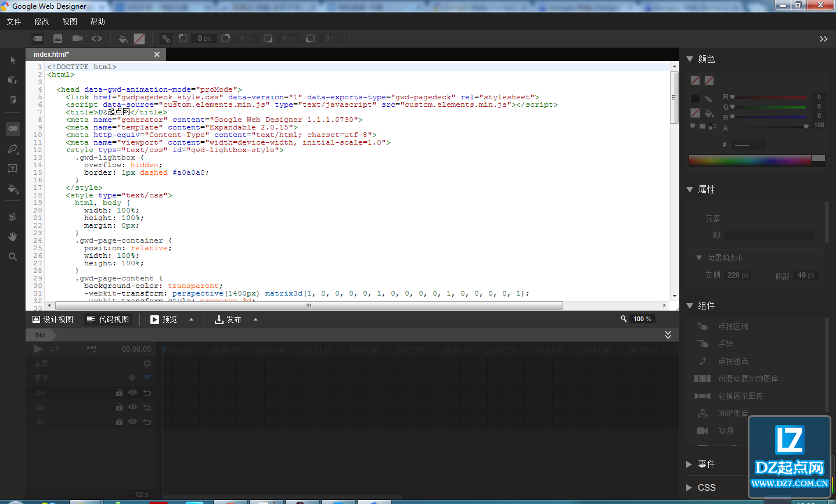
Task: Click the red R channel slider
Action: pyautogui.click(x=770, y=97)
